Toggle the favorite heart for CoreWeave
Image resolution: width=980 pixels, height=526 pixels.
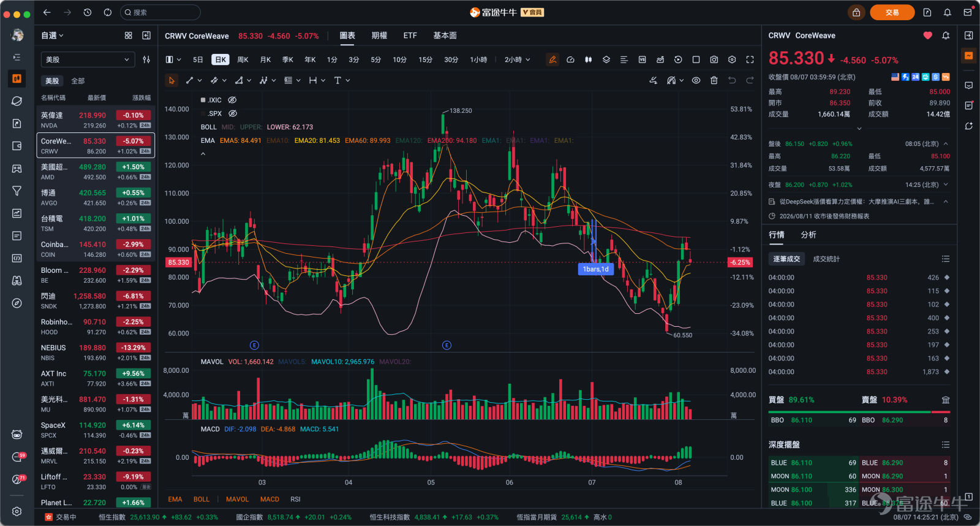pyautogui.click(x=928, y=36)
